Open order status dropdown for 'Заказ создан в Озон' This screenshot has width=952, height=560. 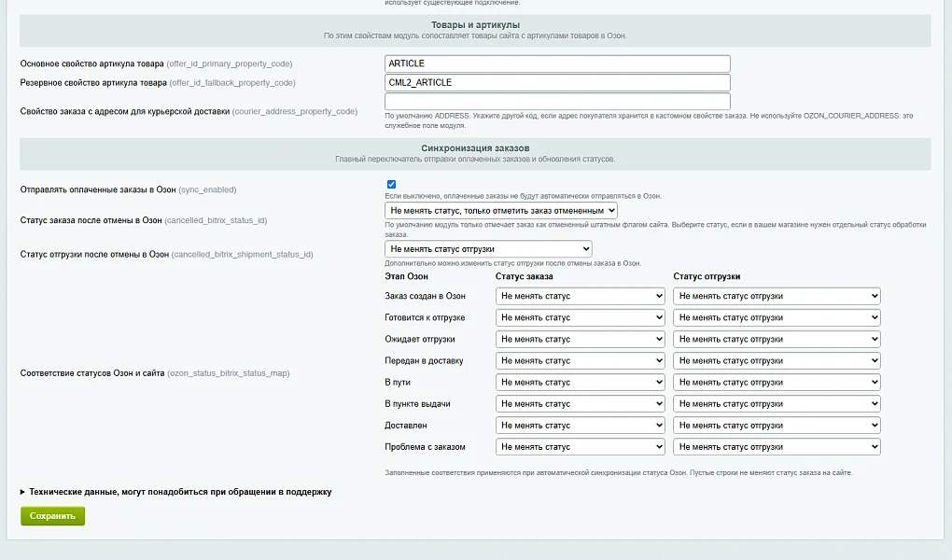(x=581, y=297)
